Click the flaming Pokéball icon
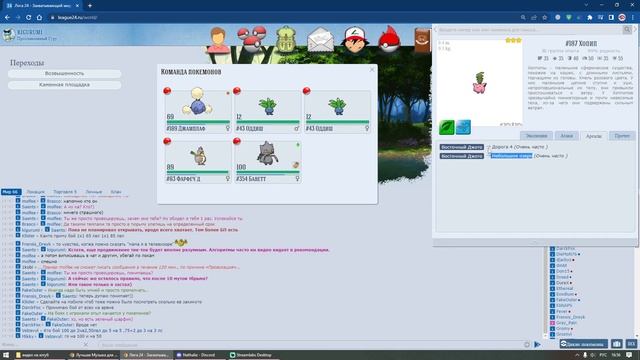Screen dimensions: 640x360 pos(389,39)
